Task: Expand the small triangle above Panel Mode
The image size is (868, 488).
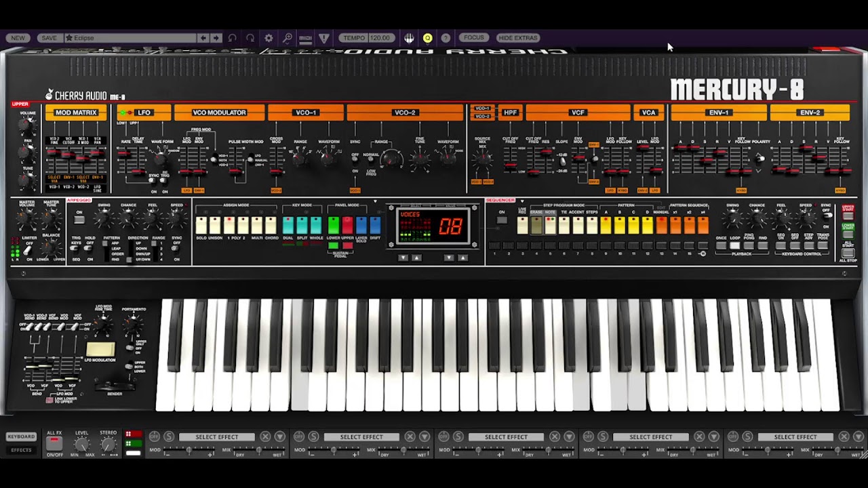Action: 375,201
